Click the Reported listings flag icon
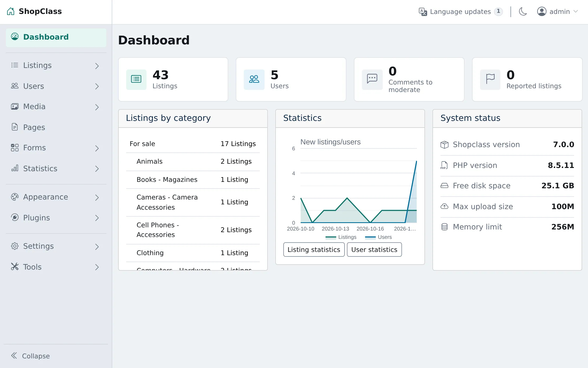This screenshot has width=588, height=368. click(490, 79)
